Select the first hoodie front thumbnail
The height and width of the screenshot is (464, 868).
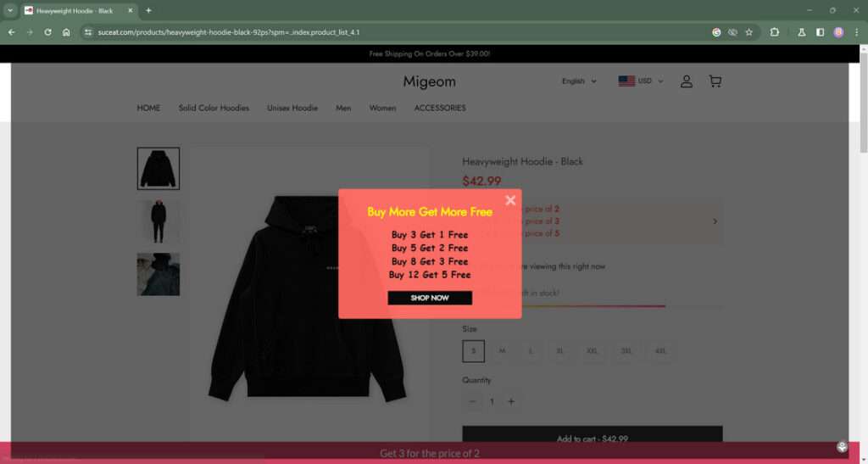coord(159,168)
